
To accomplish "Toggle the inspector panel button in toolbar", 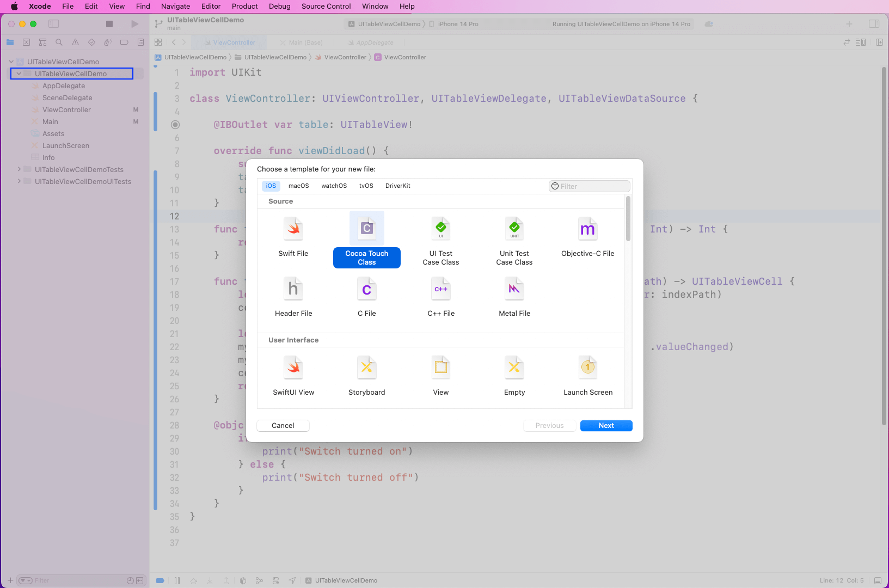I will click(x=874, y=24).
